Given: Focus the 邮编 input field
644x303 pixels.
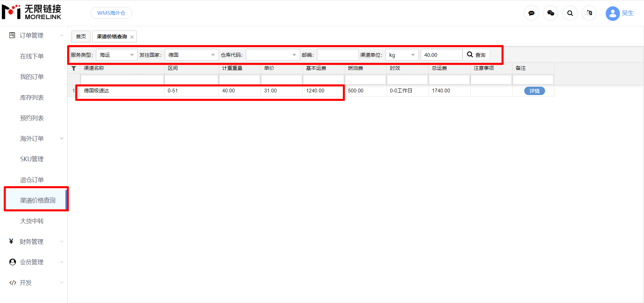Looking at the screenshot, I should point(338,55).
